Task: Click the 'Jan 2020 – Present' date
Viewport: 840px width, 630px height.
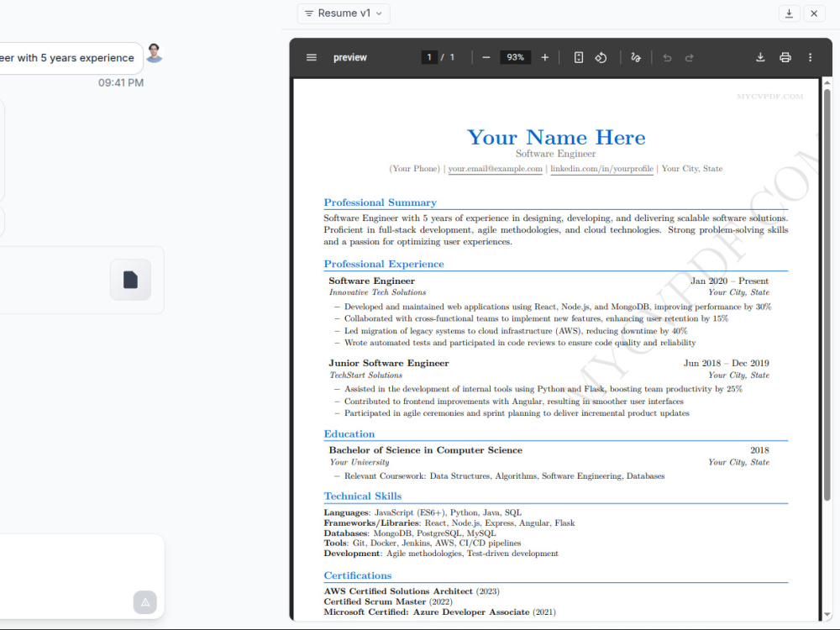Action: [x=730, y=281]
